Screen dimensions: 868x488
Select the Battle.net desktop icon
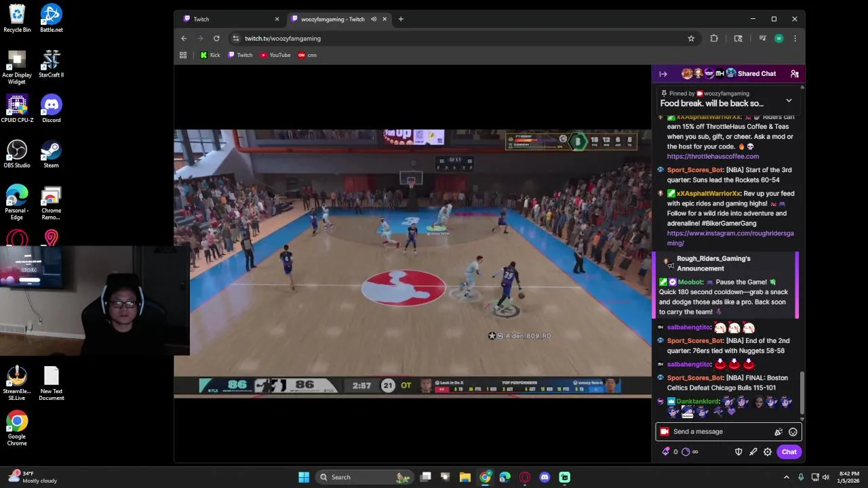coord(52,18)
